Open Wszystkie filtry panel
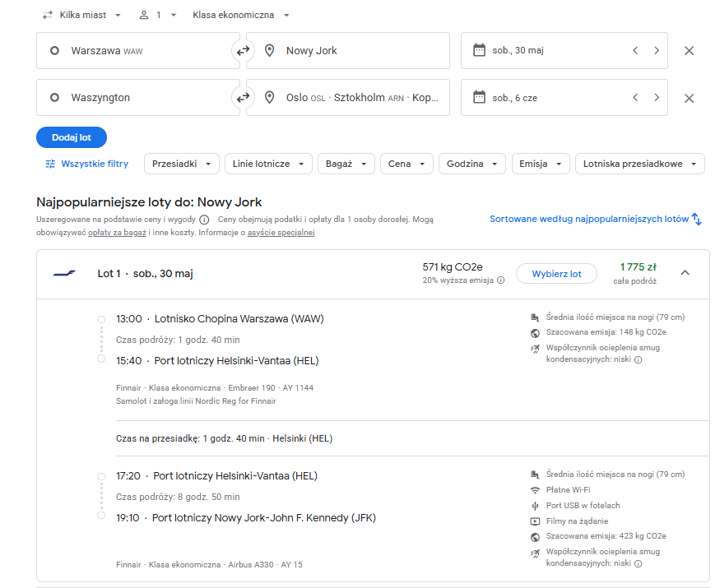Screen dimensions: 720x588 pos(86,164)
